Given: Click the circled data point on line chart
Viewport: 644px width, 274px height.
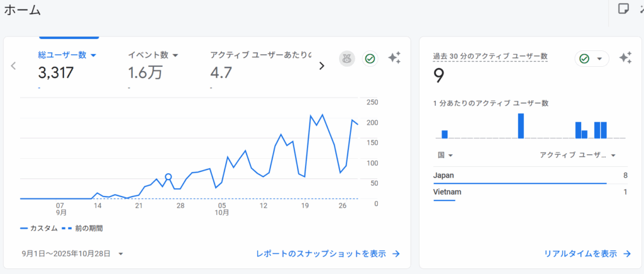Looking at the screenshot, I should tap(168, 177).
